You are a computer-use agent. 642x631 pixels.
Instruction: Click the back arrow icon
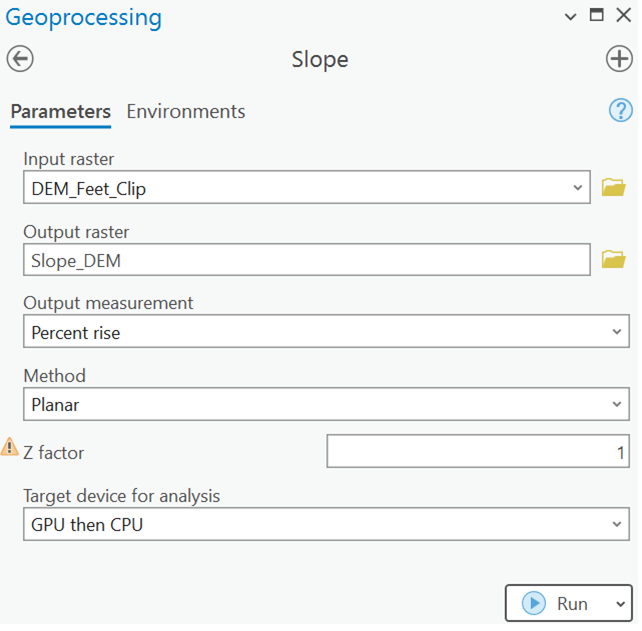(20, 59)
